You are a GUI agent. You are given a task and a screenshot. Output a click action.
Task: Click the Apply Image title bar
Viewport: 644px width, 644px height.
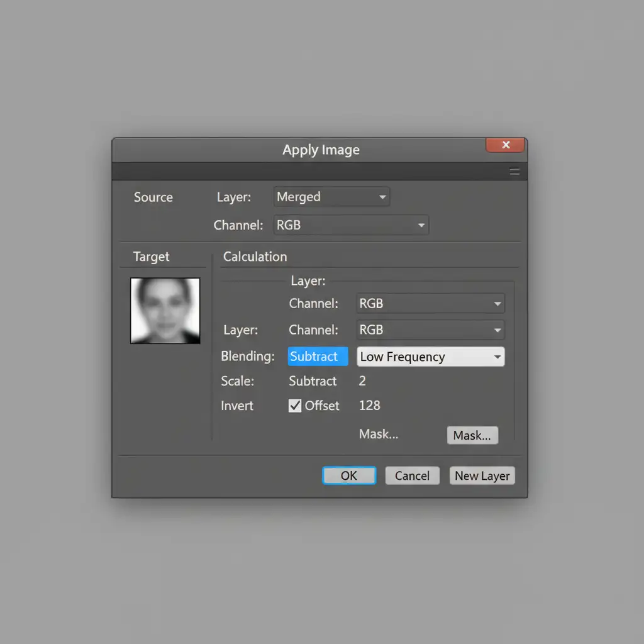(321, 150)
